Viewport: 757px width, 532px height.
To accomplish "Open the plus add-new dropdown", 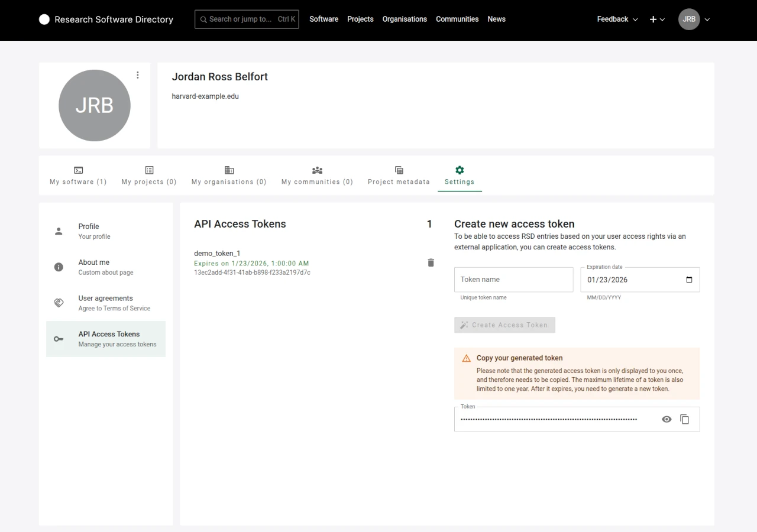I will click(x=656, y=20).
